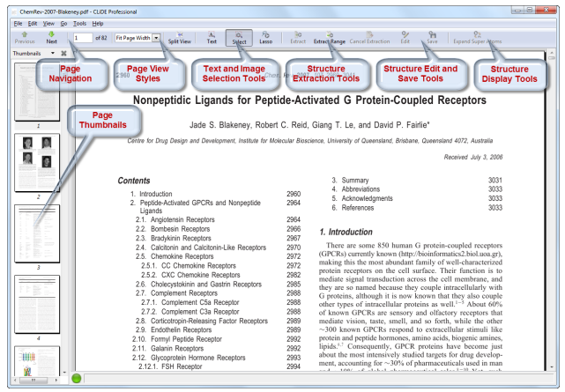Screen dimensions: 565x392
Task: Click the Extract structure tool
Action: 298,38
